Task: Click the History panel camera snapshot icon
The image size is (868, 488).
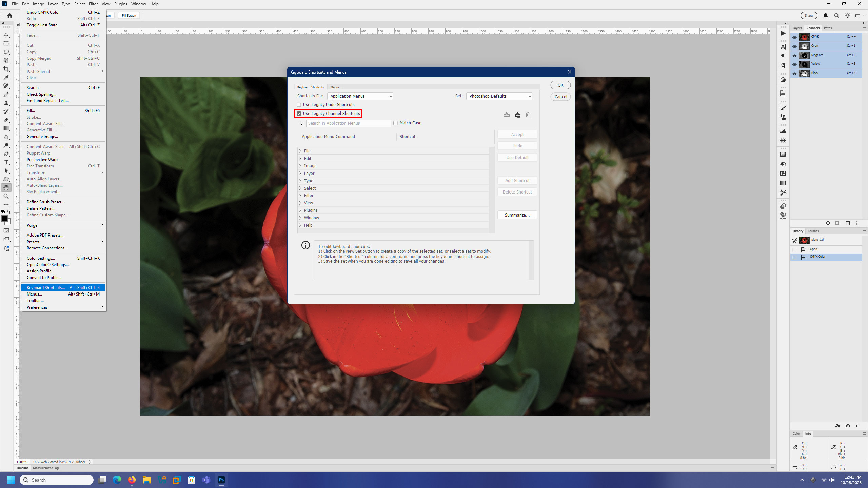Action: (848, 426)
